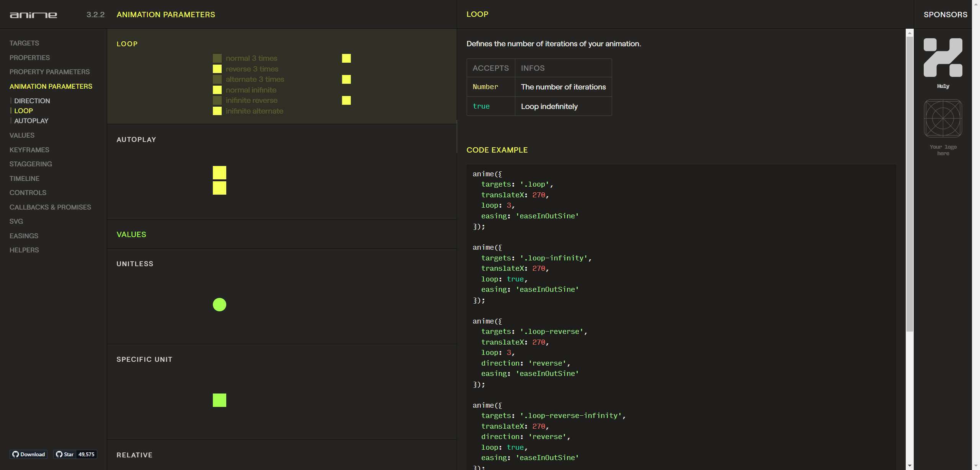This screenshot has height=470, width=980.
Task: Select Autoplay subsection in sidebar
Action: click(x=31, y=121)
